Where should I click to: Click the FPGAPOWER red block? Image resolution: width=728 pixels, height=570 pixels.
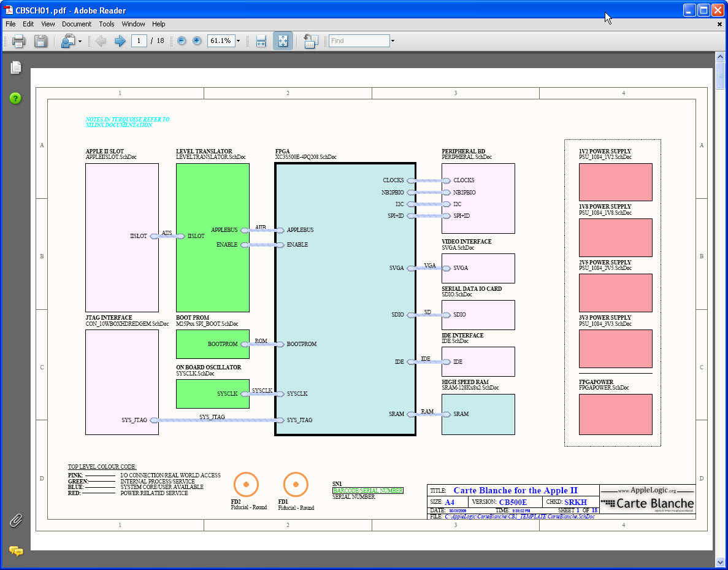point(616,414)
